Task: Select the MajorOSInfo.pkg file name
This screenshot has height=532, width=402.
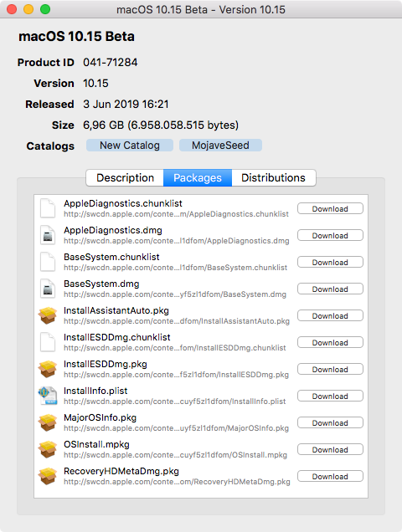Action: pyautogui.click(x=100, y=417)
